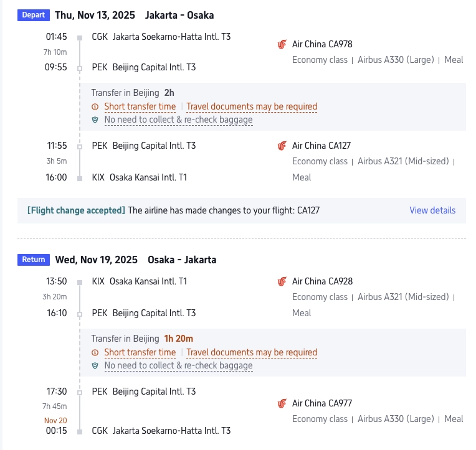Click first No need to collect baggage note
Screen dimensions: 476x450
pyautogui.click(x=178, y=120)
